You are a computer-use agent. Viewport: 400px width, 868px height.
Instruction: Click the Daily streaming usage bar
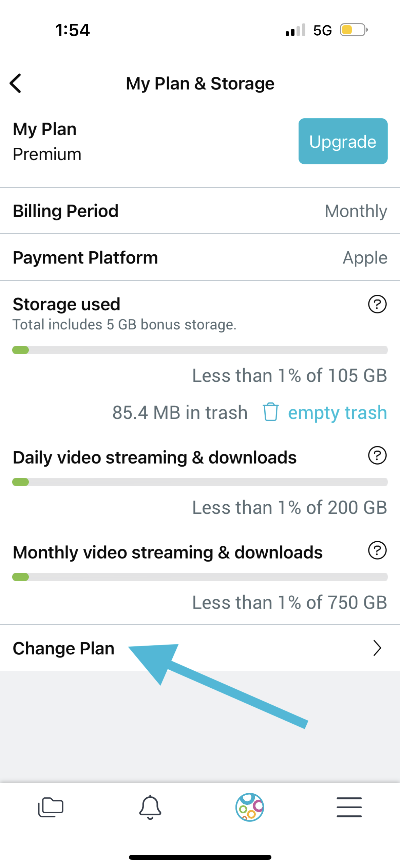(x=200, y=482)
